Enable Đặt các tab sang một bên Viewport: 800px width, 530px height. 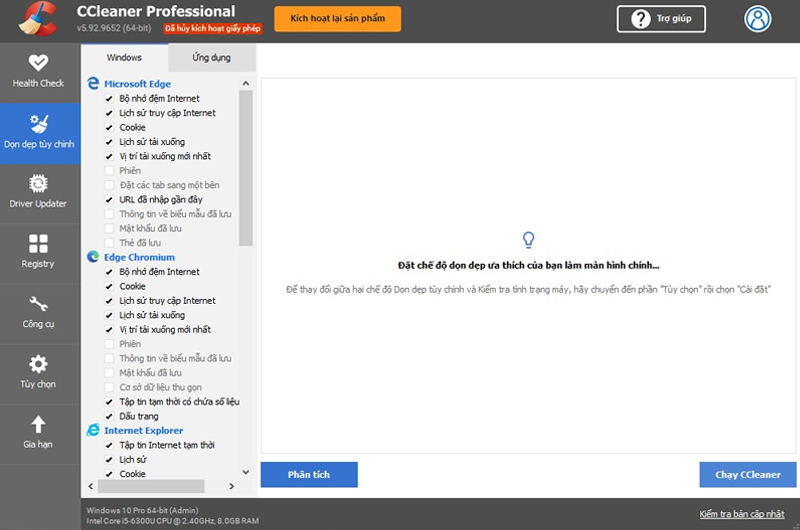point(109,185)
